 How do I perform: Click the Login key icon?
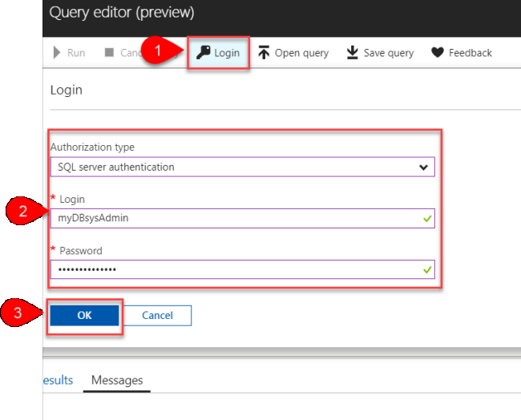click(x=203, y=53)
